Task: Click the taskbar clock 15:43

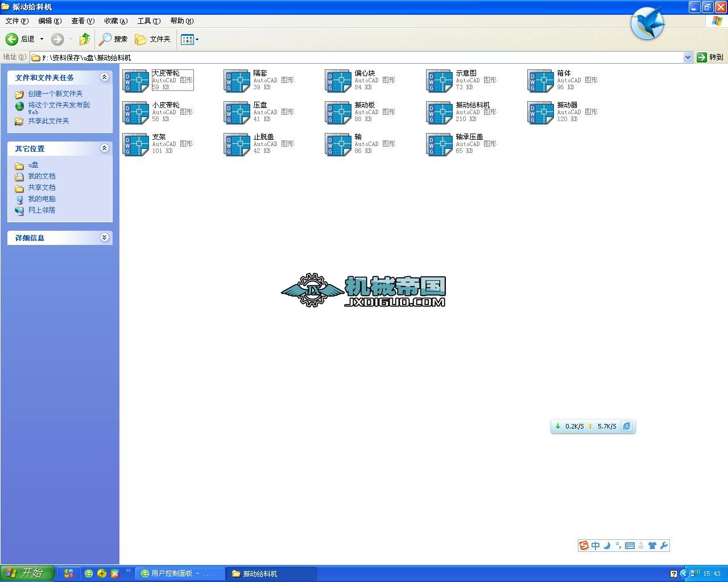Action: [x=712, y=574]
